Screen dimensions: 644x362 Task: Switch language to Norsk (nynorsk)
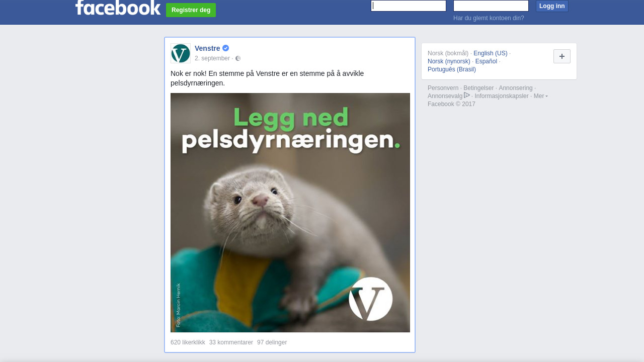pyautogui.click(x=449, y=61)
